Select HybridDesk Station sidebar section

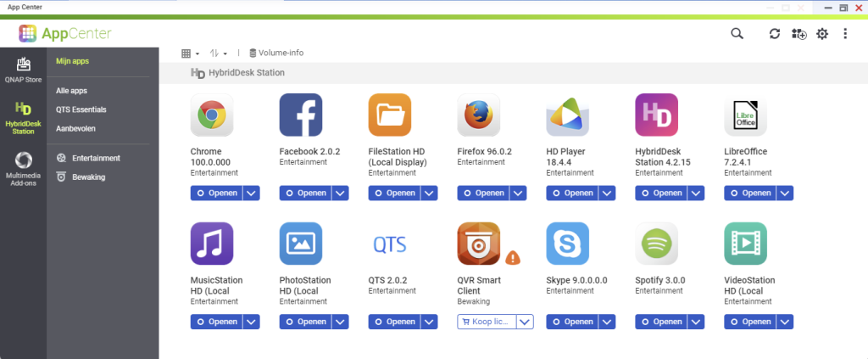23,118
